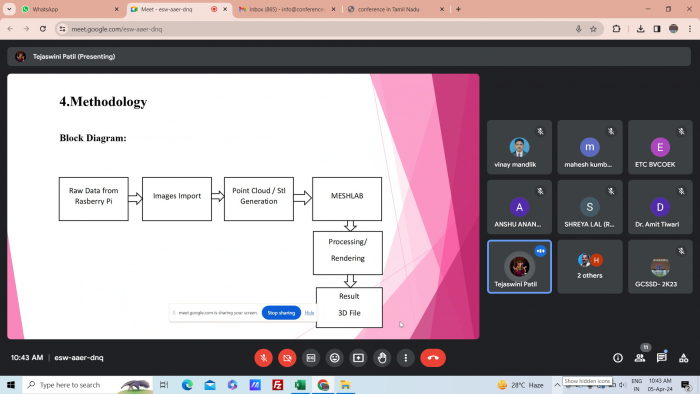Show hidden system tray icons
700x394 pixels.
pos(557,385)
